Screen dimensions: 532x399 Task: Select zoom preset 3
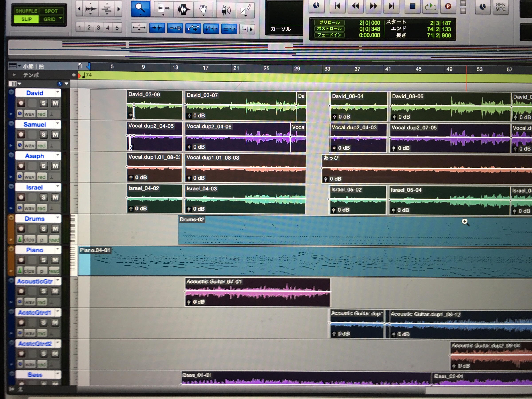(x=98, y=28)
